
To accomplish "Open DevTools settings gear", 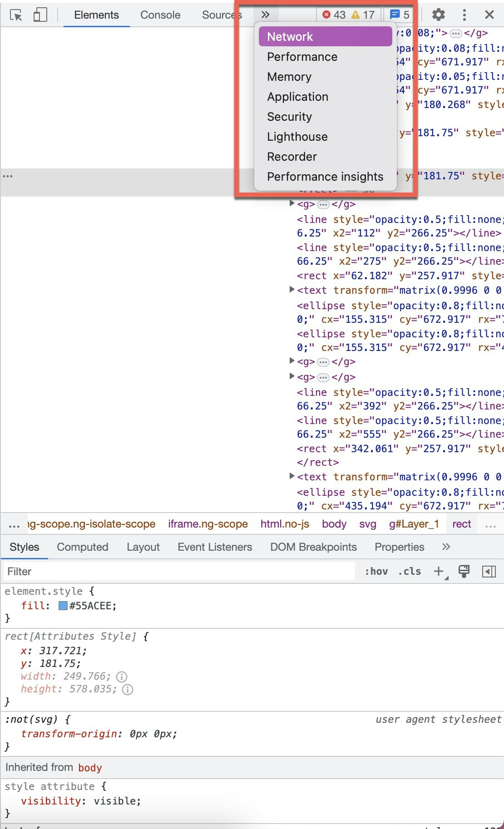I will tap(438, 15).
